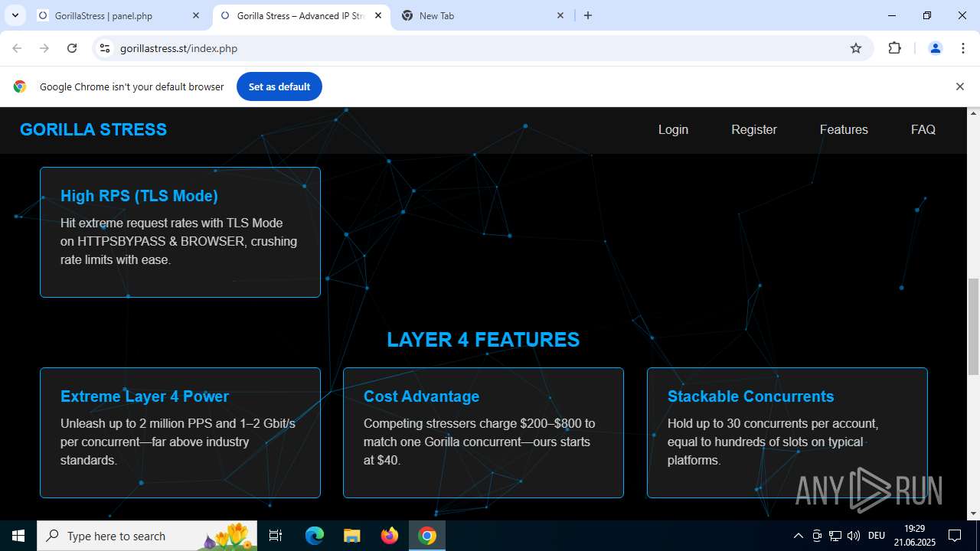View site information icon in address bar

[105, 48]
